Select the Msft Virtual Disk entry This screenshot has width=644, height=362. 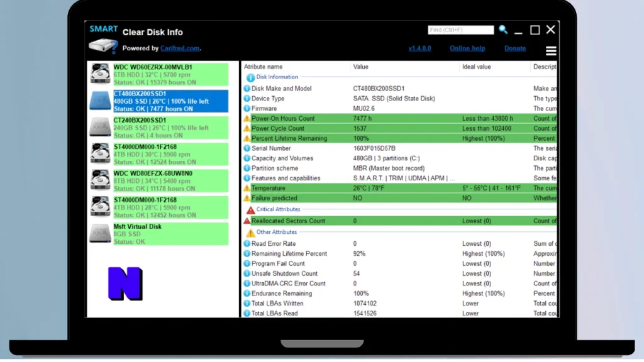click(x=158, y=234)
